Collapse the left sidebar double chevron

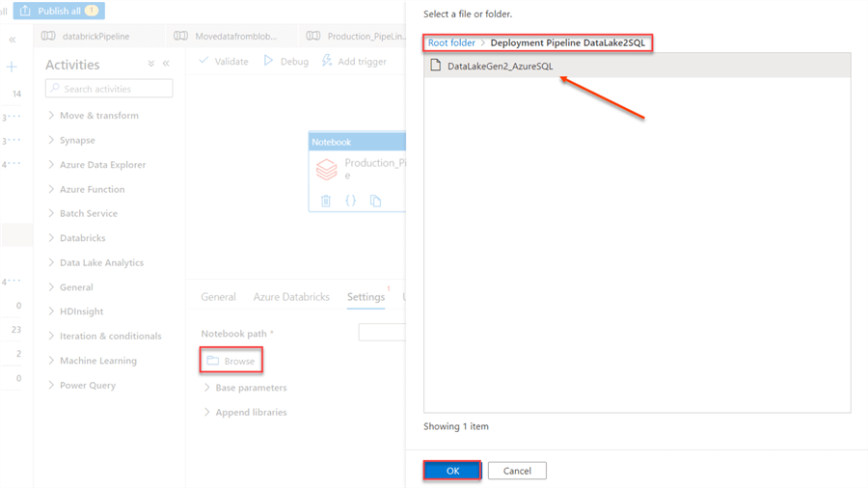click(x=13, y=40)
